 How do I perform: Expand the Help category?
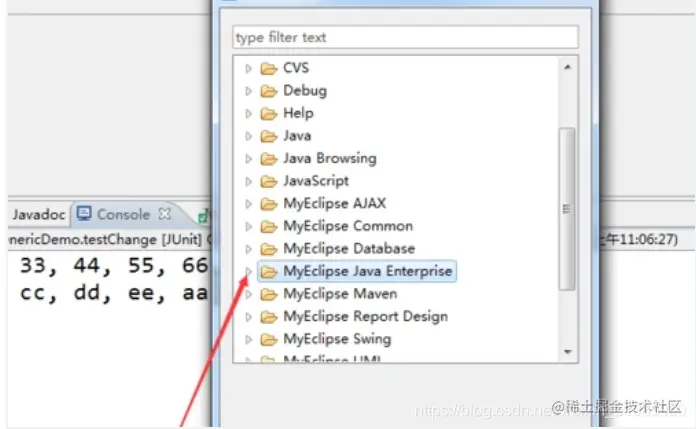[249, 114]
